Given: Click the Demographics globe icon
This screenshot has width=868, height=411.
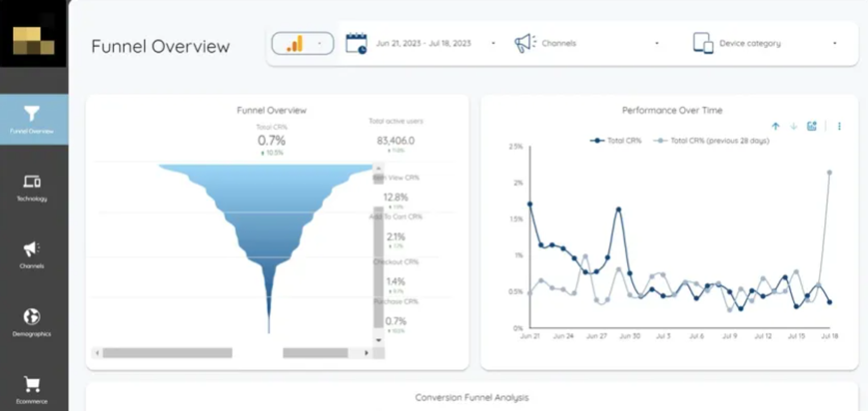Looking at the screenshot, I should (32, 316).
